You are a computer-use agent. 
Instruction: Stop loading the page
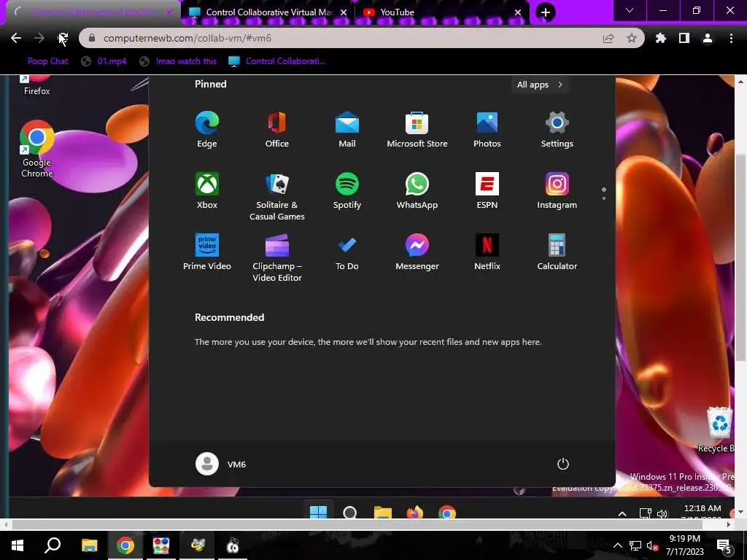point(63,38)
